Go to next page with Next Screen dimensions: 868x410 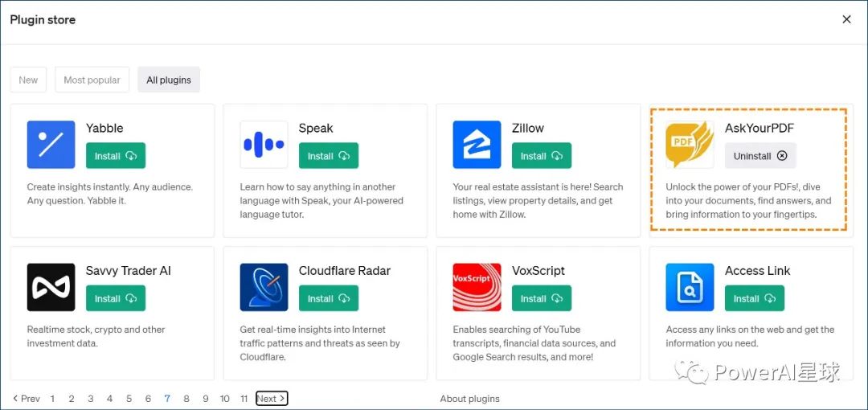tap(272, 399)
